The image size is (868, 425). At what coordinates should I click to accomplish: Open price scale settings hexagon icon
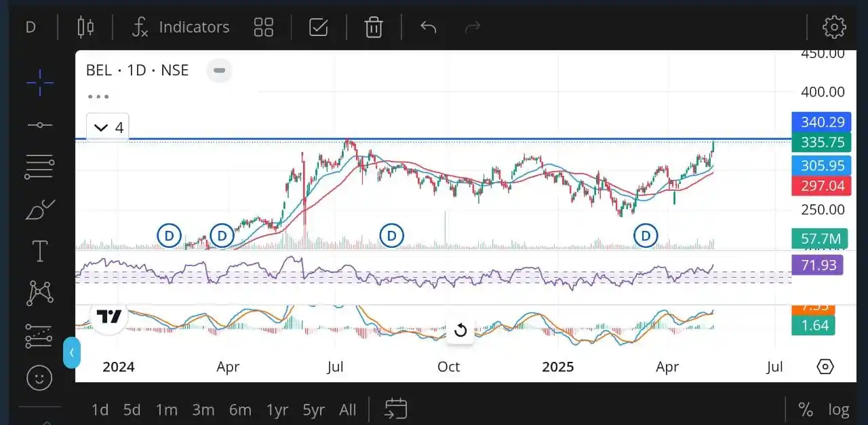(x=825, y=367)
